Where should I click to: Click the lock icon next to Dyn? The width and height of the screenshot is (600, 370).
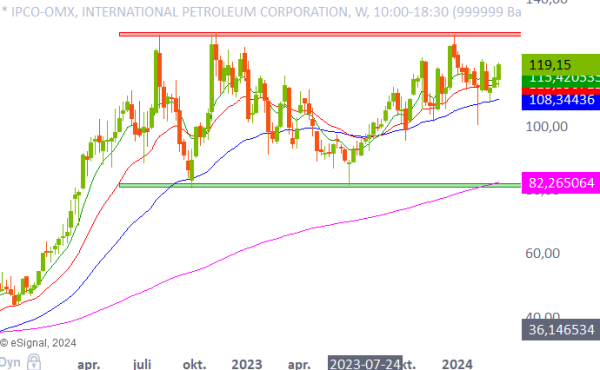[34, 362]
